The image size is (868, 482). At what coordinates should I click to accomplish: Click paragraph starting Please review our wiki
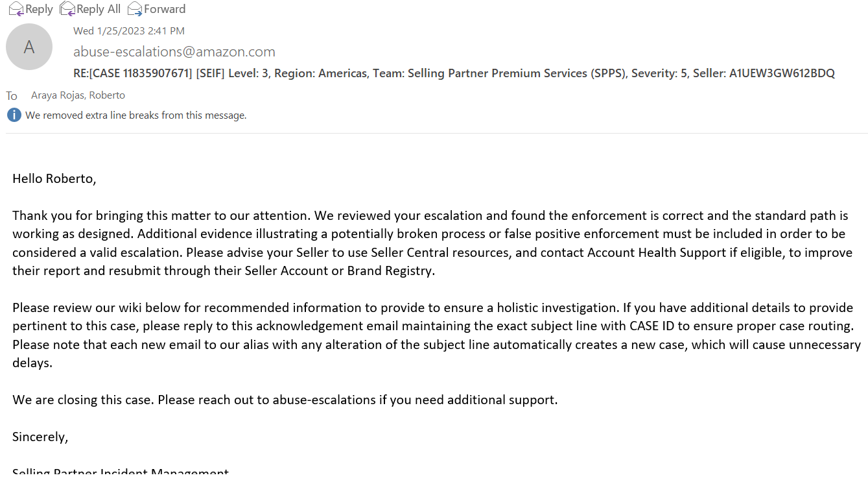click(436, 335)
